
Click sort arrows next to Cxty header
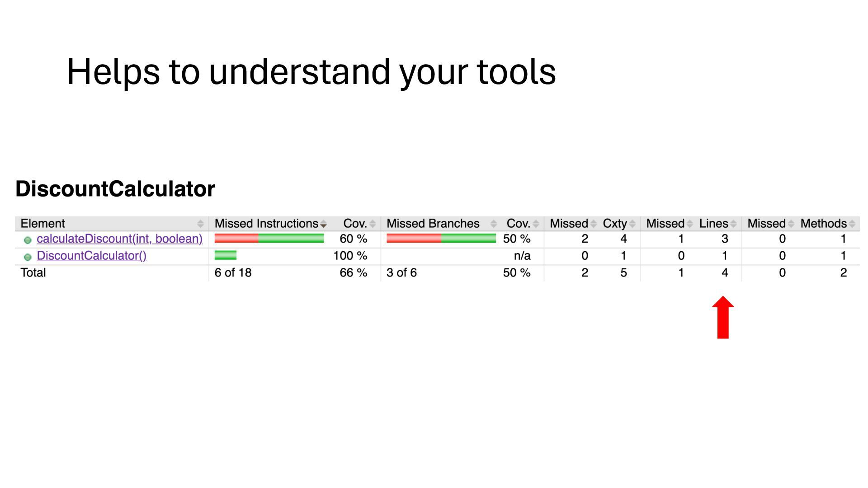coord(632,224)
